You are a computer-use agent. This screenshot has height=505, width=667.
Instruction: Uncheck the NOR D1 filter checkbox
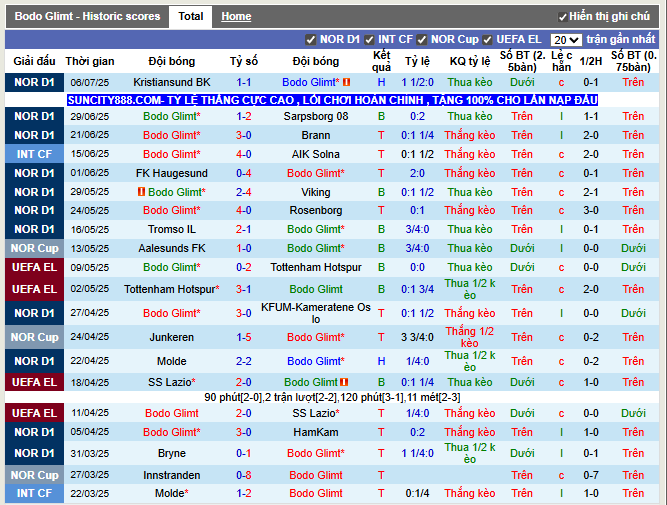pyautogui.click(x=311, y=40)
